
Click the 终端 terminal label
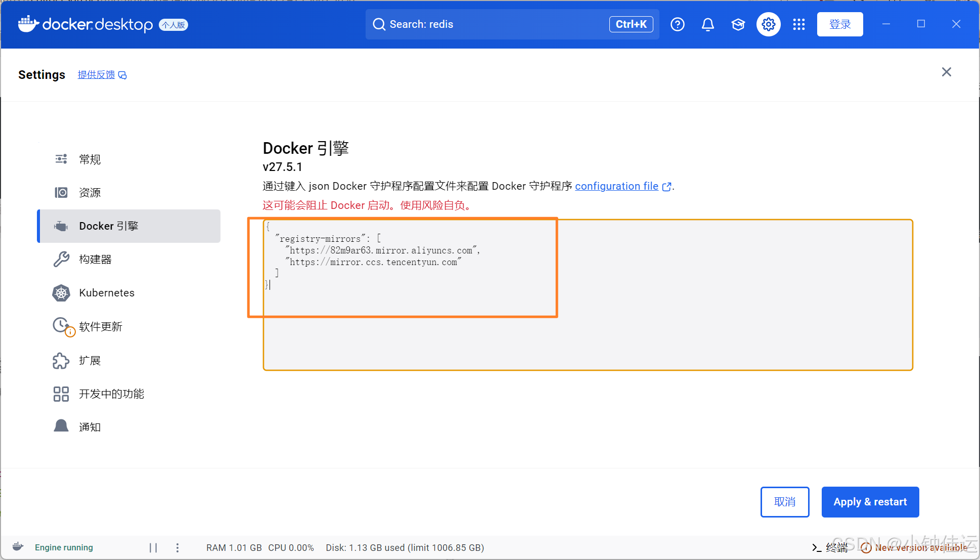[x=837, y=547]
